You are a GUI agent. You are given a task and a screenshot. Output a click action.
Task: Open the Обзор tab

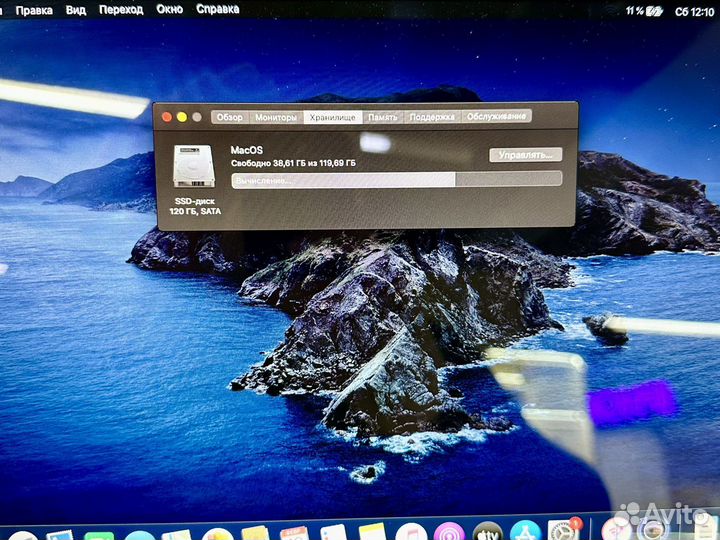pos(230,117)
